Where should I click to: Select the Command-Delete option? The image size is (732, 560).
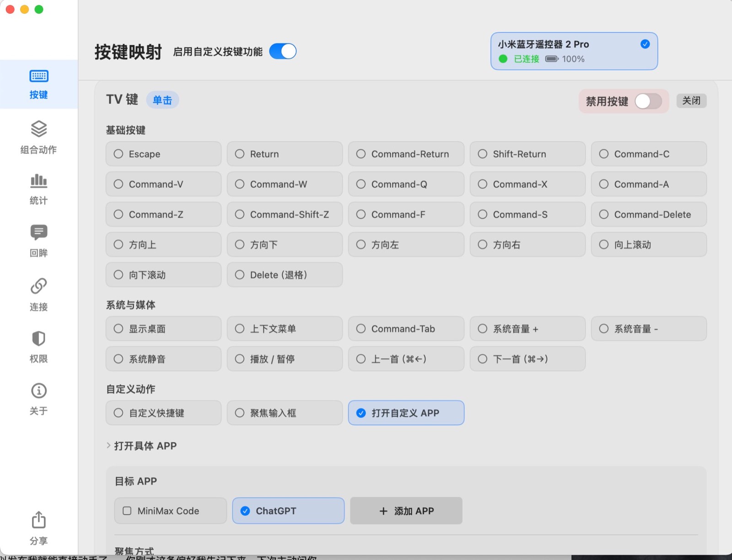click(x=649, y=214)
